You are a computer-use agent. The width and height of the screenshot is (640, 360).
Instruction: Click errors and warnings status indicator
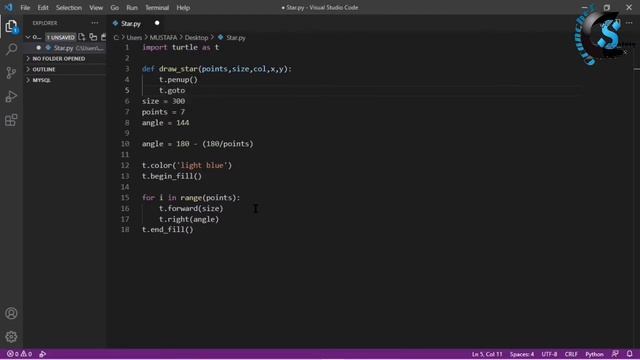pos(19,354)
